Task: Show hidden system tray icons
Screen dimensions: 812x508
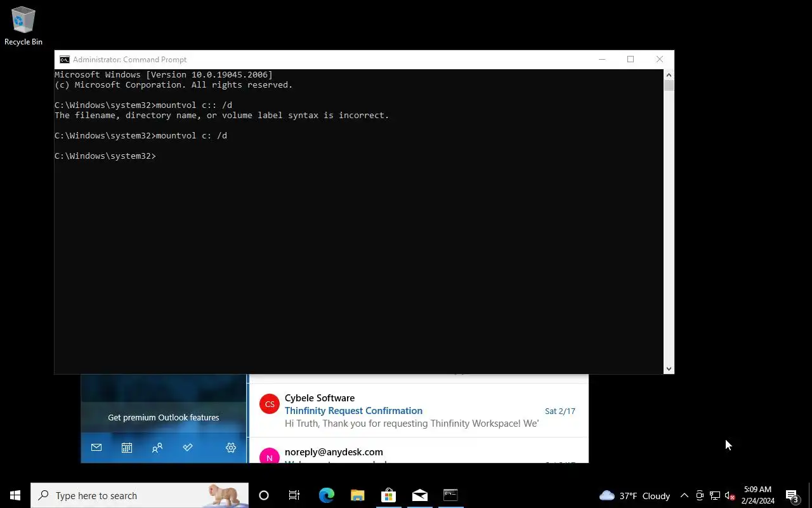Action: [x=684, y=495]
